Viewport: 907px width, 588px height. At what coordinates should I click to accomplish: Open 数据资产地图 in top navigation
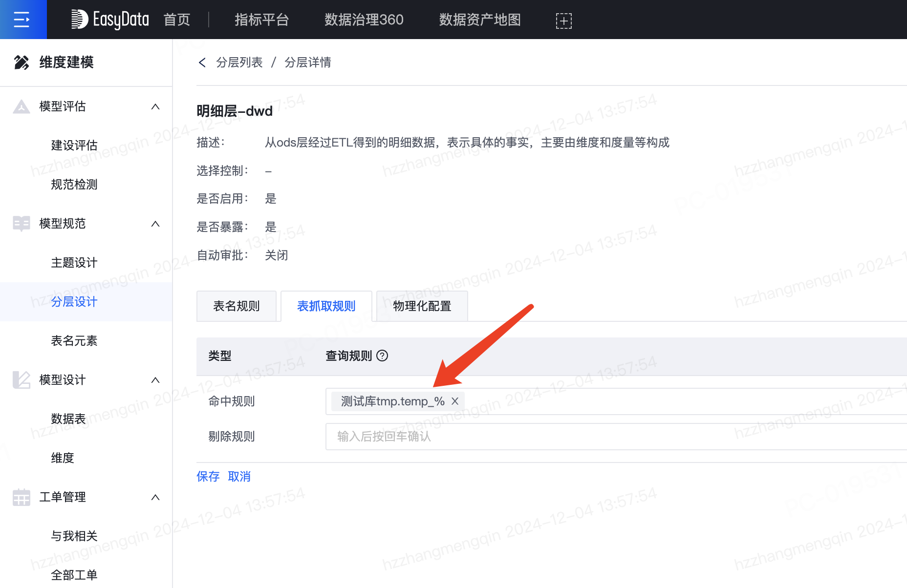click(480, 20)
